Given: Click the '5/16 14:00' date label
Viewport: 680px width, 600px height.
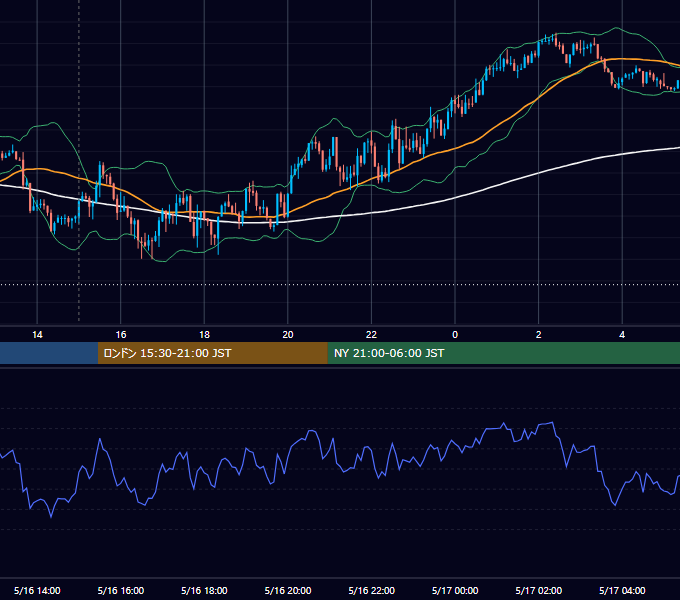Looking at the screenshot, I should click(x=37, y=590).
